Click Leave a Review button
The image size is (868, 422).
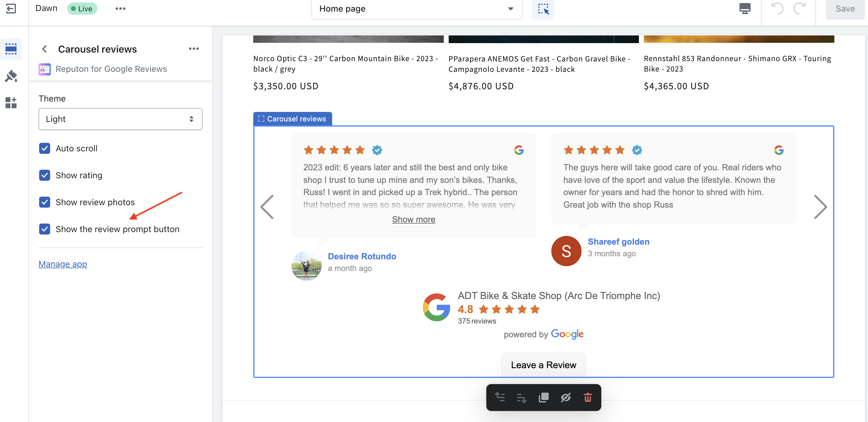tap(543, 365)
